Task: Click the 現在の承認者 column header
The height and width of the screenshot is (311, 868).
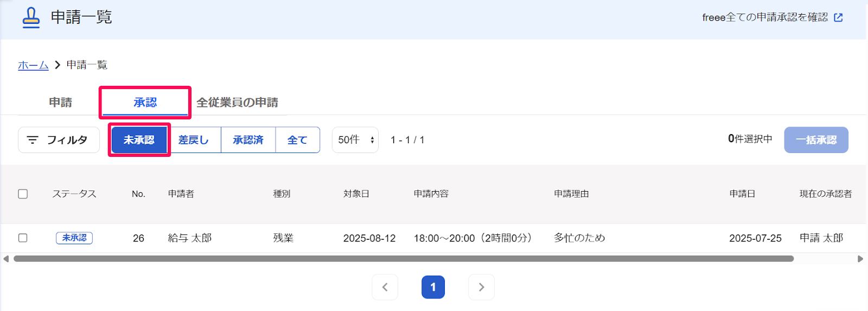Action: [826, 194]
